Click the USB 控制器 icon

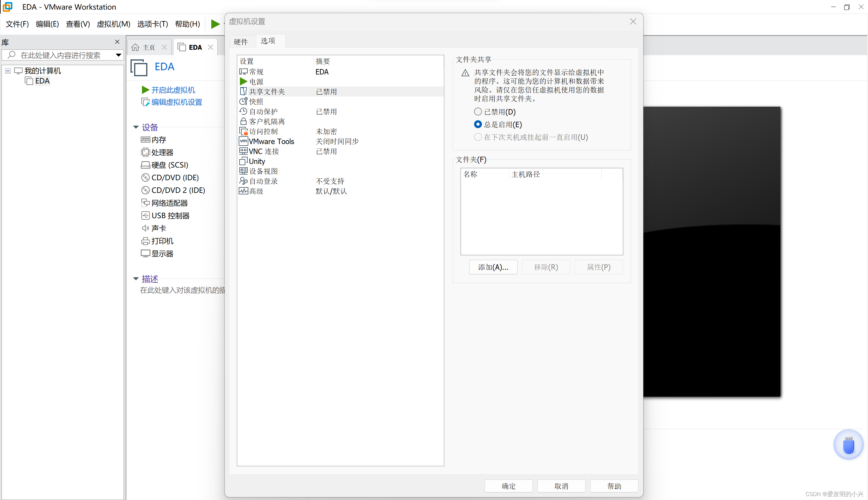pos(145,215)
